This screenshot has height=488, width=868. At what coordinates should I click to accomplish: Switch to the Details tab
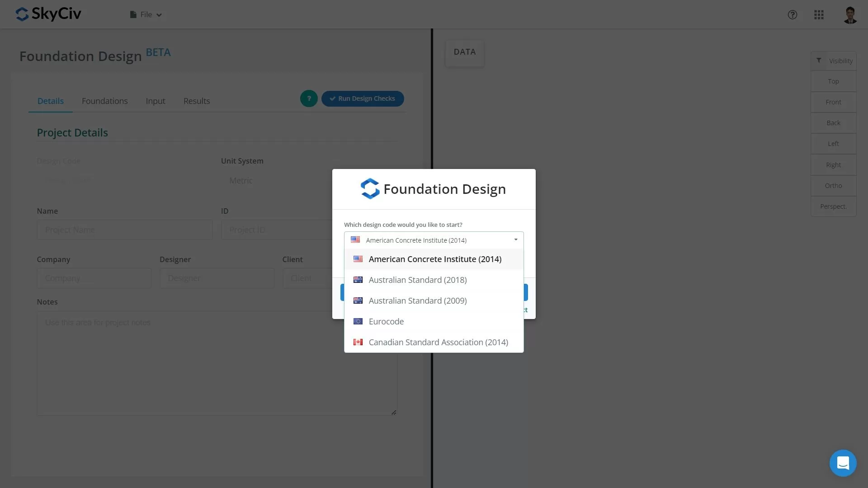[x=50, y=101]
